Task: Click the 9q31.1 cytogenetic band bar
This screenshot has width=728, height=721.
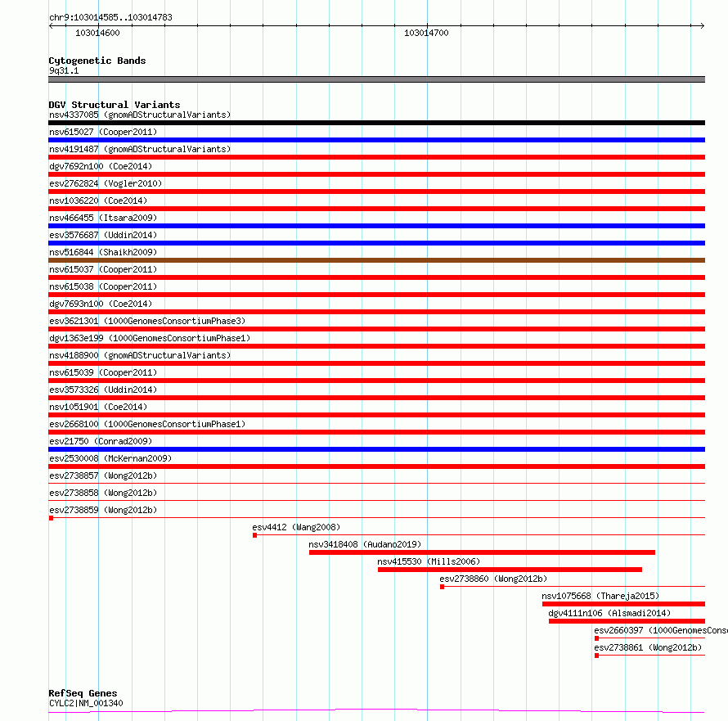Action: coord(376,79)
